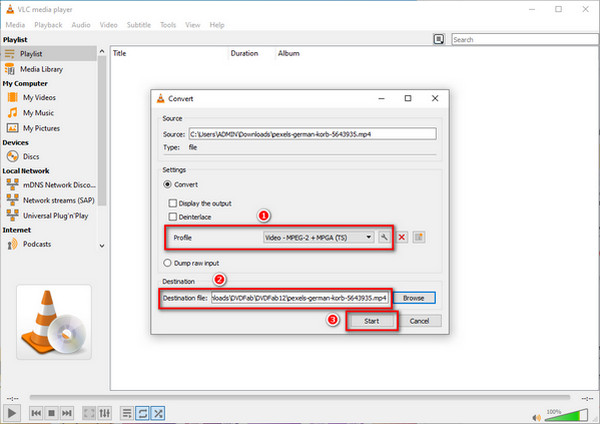Open the Tools menu
The image size is (600, 424).
(168, 25)
